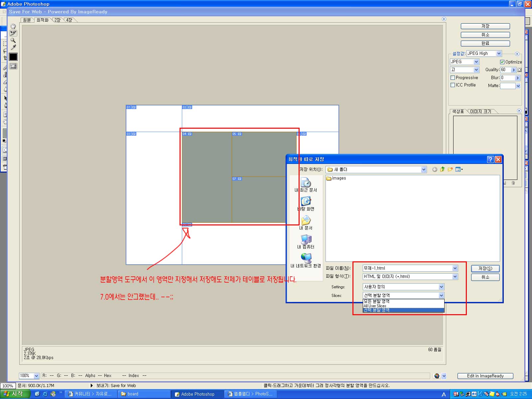Open the View Menu icon in save dialog
This screenshot has height=399, width=532.
pos(459,170)
